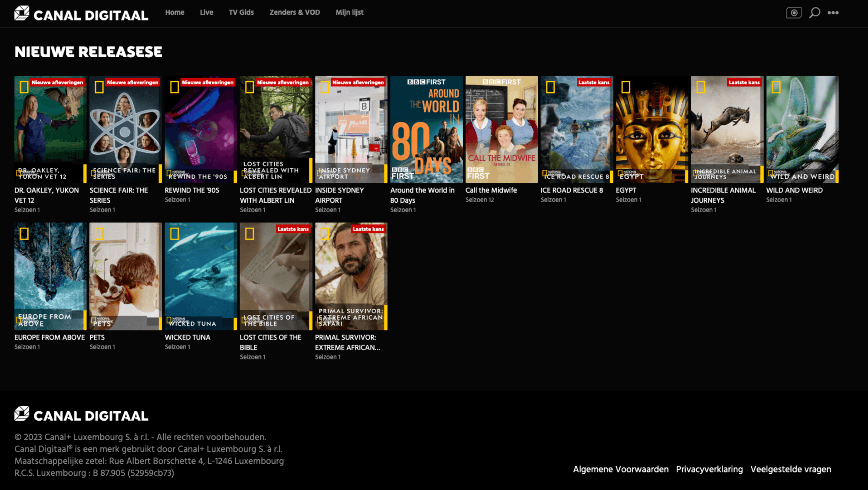Screen dimensions: 868x490
Task: Click the Canal Digitaal logo in header
Action: pos(81,14)
